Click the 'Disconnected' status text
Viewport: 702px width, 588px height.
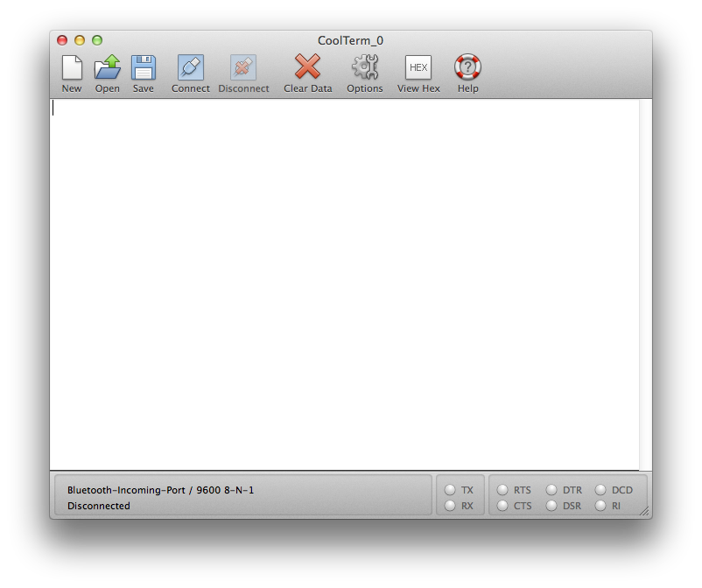pyautogui.click(x=99, y=506)
